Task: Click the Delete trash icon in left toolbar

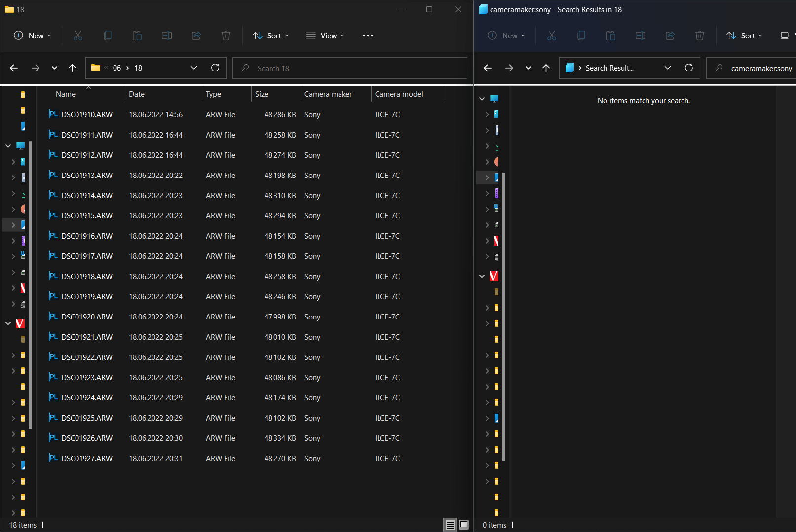Action: (226, 35)
